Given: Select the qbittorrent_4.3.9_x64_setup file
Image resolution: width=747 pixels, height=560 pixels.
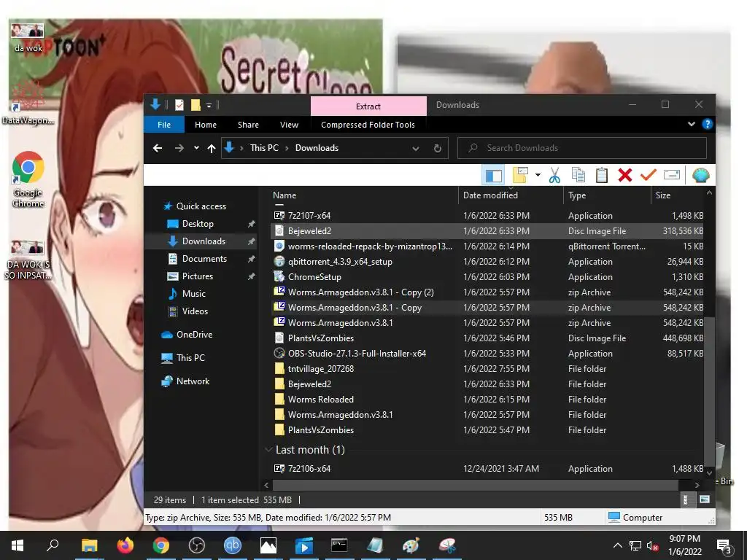Looking at the screenshot, I should point(487,262).
